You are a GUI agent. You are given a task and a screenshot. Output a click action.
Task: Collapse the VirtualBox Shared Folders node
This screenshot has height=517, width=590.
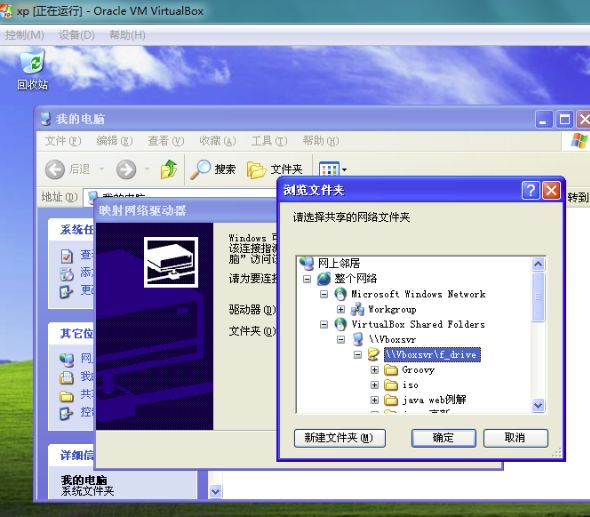[324, 324]
